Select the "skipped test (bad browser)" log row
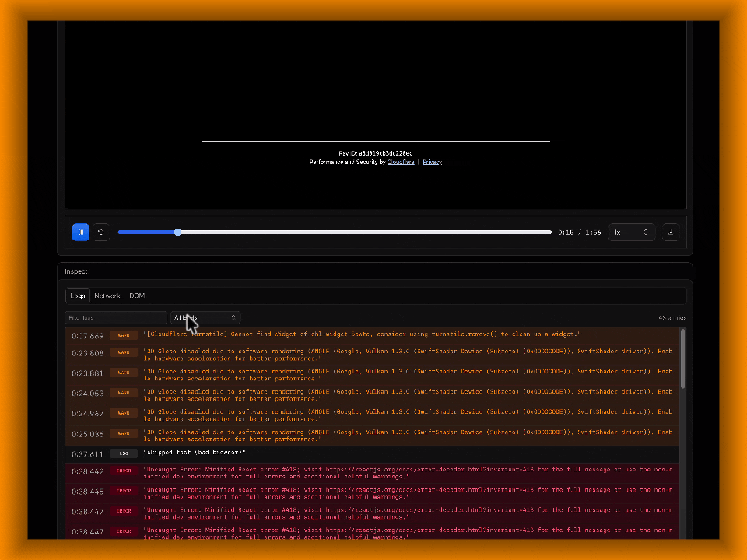 372,453
